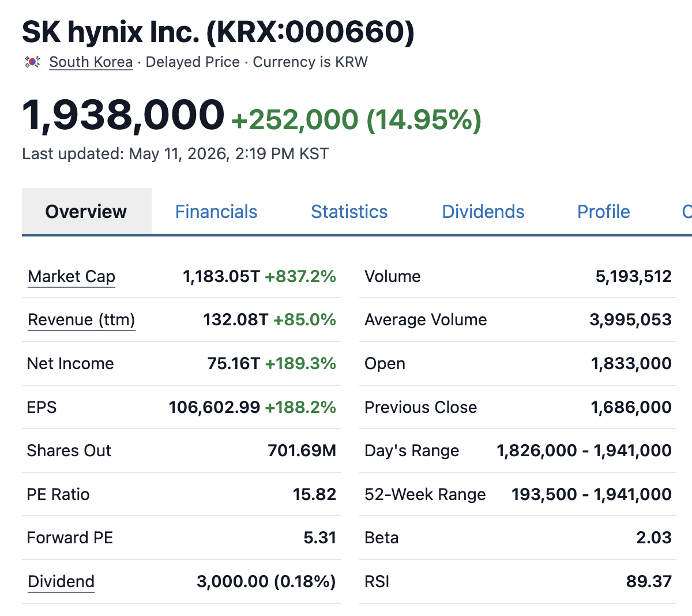This screenshot has width=692, height=616.
Task: Click the EPS change +188.2%
Action: (x=300, y=407)
